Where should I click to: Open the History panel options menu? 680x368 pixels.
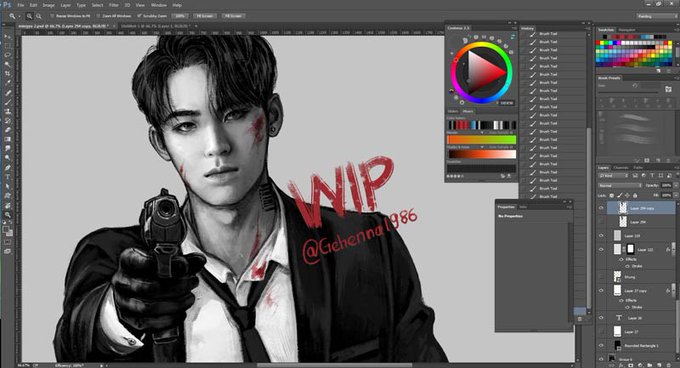587,29
